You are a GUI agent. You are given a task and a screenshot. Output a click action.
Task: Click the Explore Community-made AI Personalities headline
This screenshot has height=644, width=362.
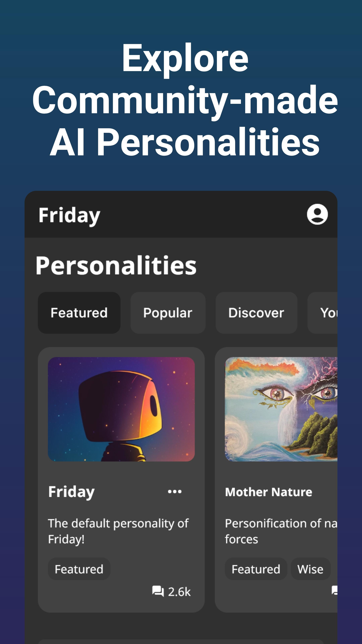(185, 100)
